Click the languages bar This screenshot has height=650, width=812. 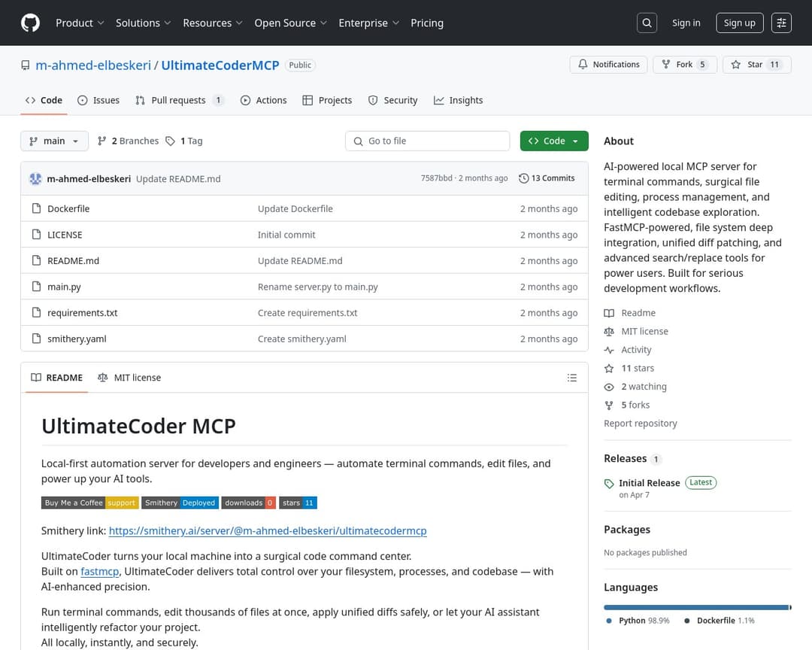click(x=698, y=608)
